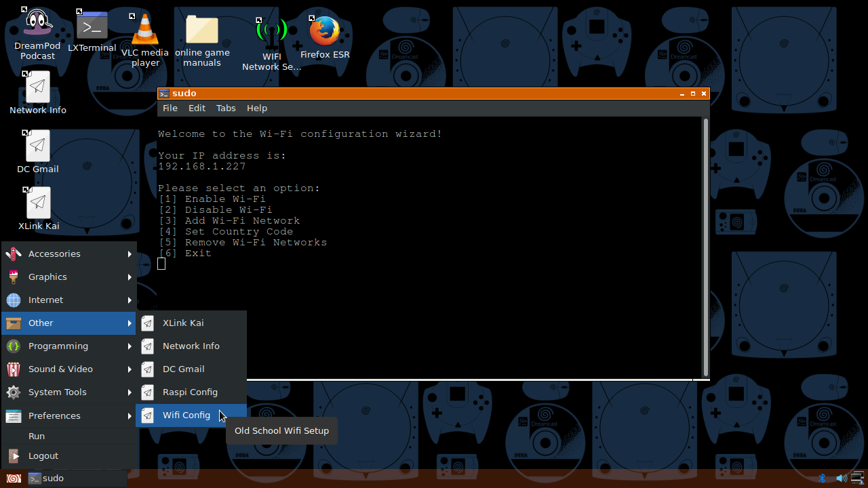
Task: Click the System Tools gear icon
Action: (14, 392)
